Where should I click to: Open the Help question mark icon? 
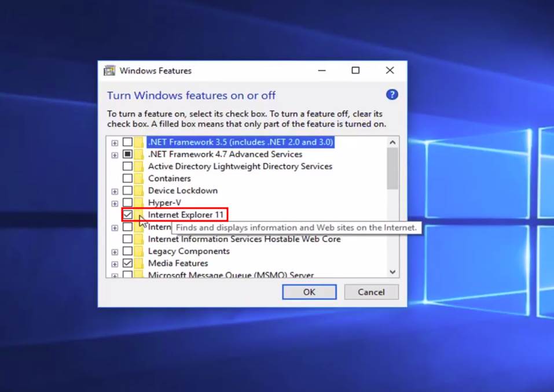[391, 94]
